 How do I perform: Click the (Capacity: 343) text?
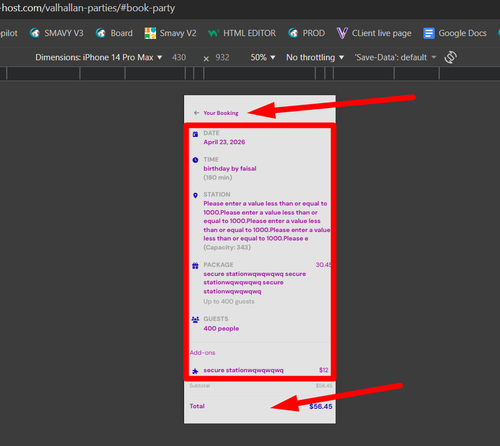227,247
